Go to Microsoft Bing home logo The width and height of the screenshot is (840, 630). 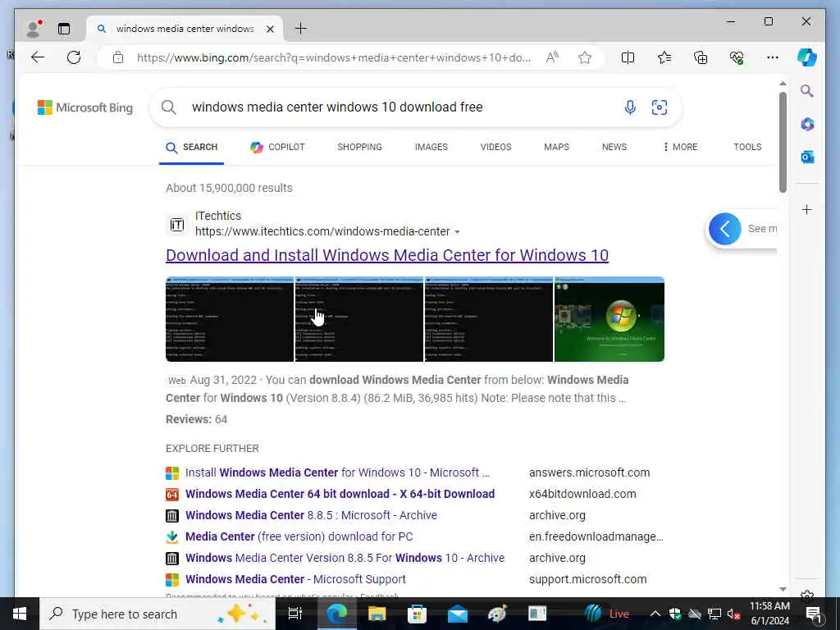(85, 107)
